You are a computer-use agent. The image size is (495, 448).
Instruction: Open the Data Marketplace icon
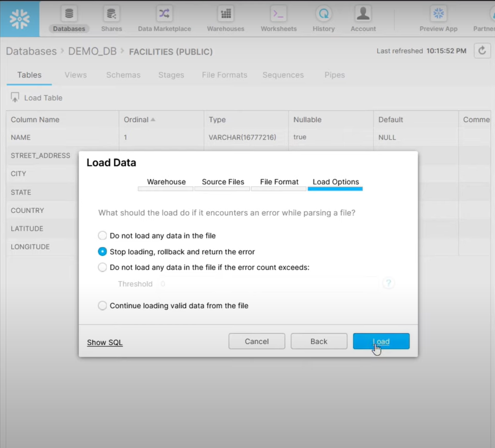click(x=164, y=13)
